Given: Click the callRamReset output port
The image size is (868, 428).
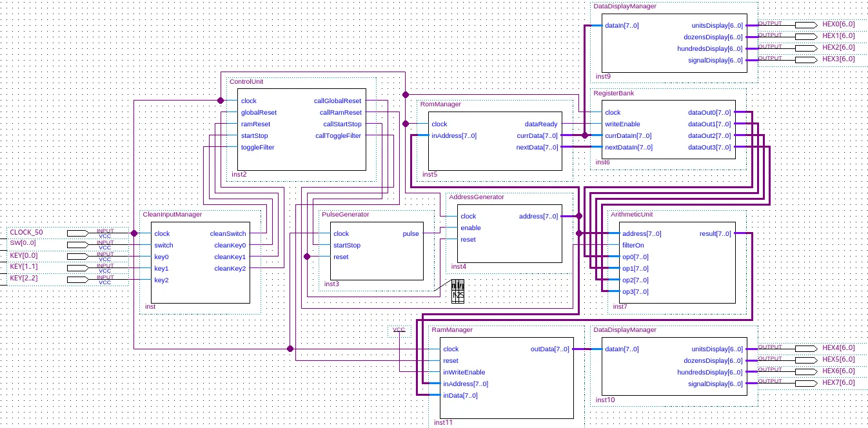Looking at the screenshot, I should click(341, 112).
